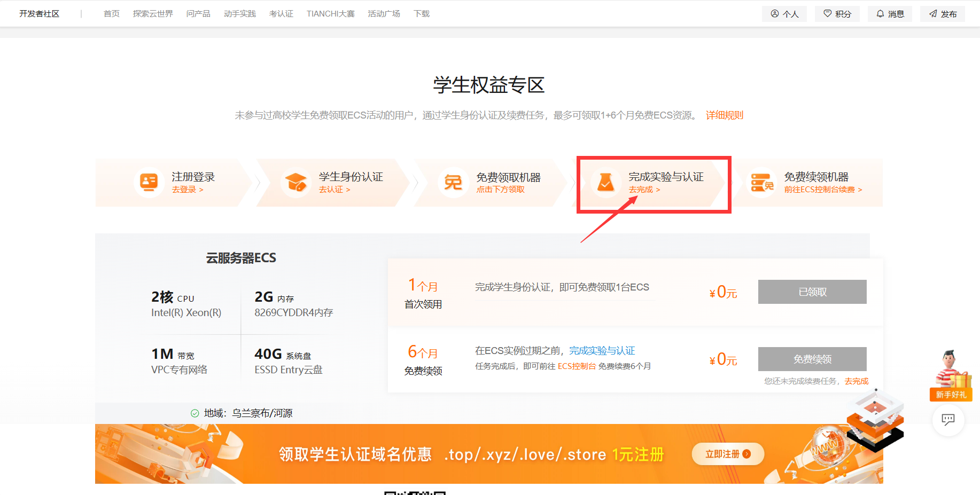Click 去认证 link under 学生身份认证

[x=335, y=190]
